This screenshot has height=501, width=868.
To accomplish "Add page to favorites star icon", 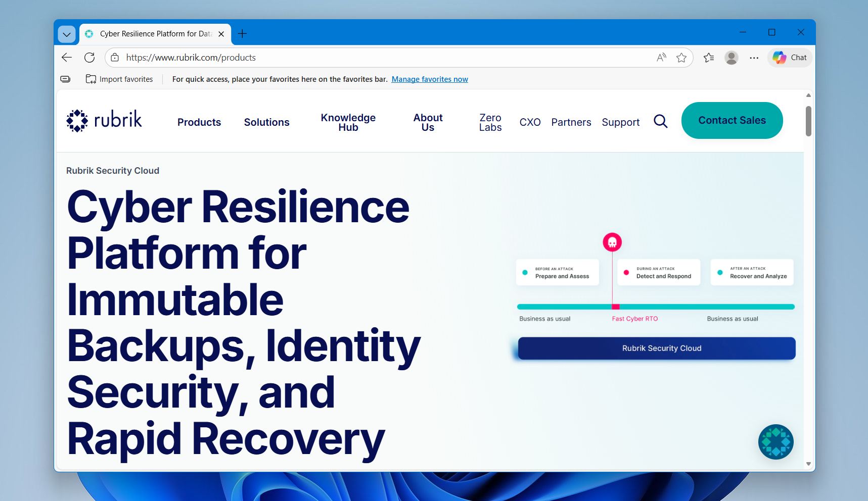I will pos(681,58).
